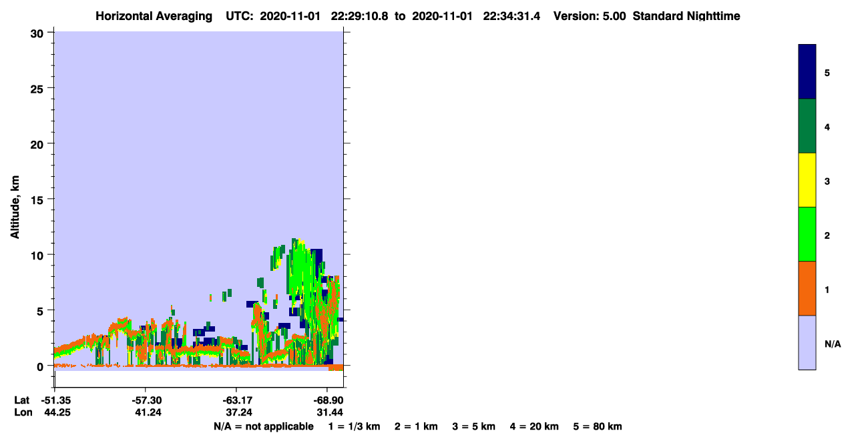Image resolution: width=868 pixels, height=445 pixels.
Task: Click the 20 altitude tick label
Action: (37, 143)
